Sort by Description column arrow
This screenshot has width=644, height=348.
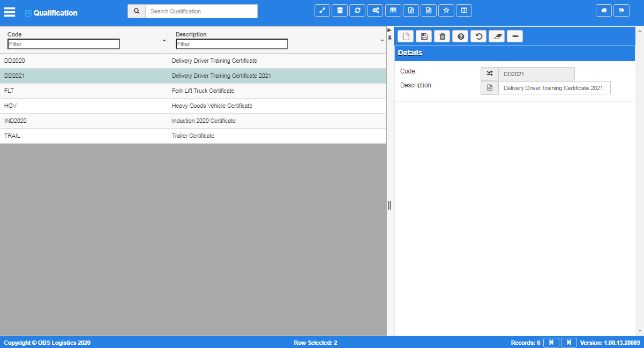[382, 40]
